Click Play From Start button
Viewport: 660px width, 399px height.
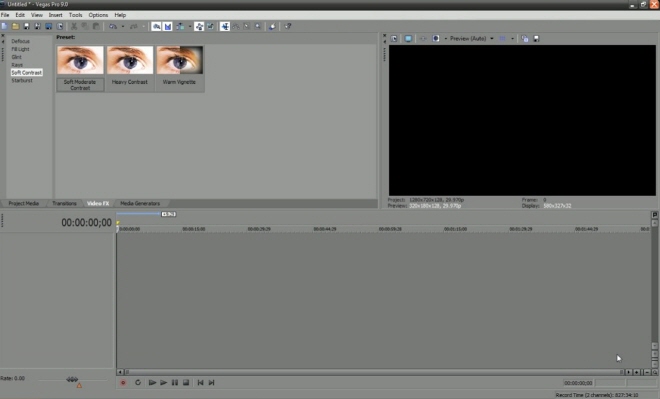click(x=152, y=383)
